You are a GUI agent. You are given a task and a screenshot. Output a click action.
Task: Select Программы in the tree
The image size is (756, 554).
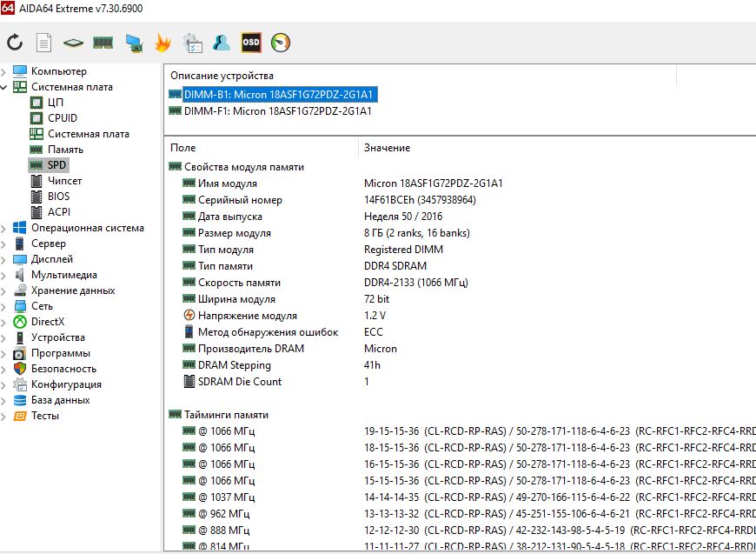pyautogui.click(x=60, y=353)
